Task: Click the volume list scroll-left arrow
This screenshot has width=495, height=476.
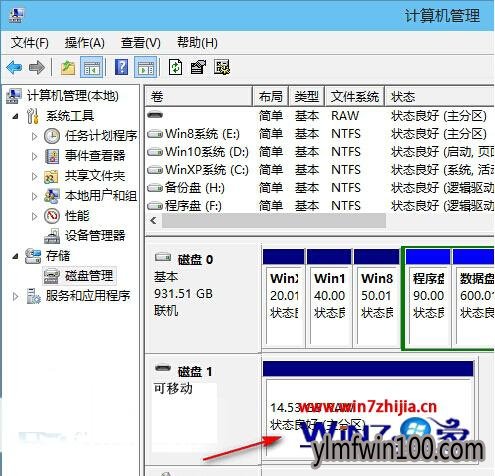Action: pos(153,221)
